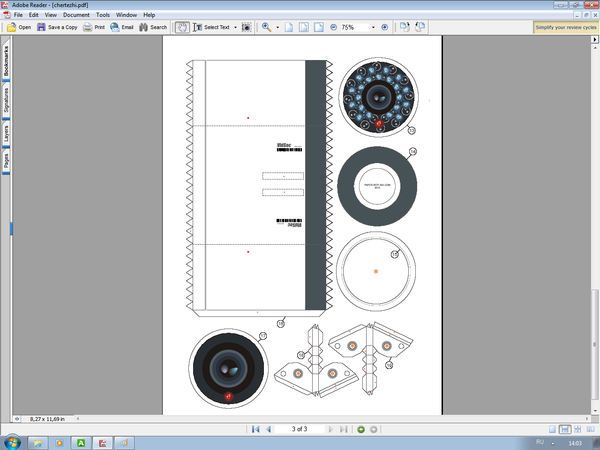Click the page number field '3 of 3'
Screen dimensions: 600x450
point(300,429)
